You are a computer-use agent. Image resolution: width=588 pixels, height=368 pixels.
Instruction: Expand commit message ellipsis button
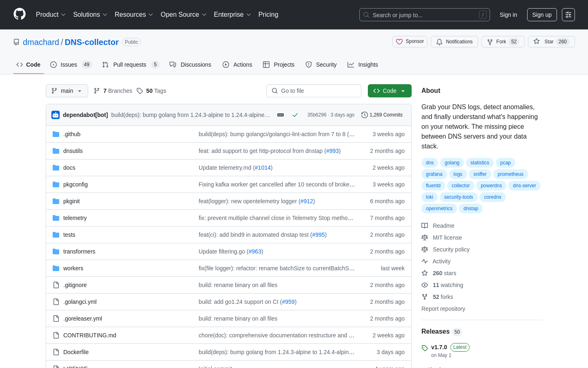coord(281,115)
